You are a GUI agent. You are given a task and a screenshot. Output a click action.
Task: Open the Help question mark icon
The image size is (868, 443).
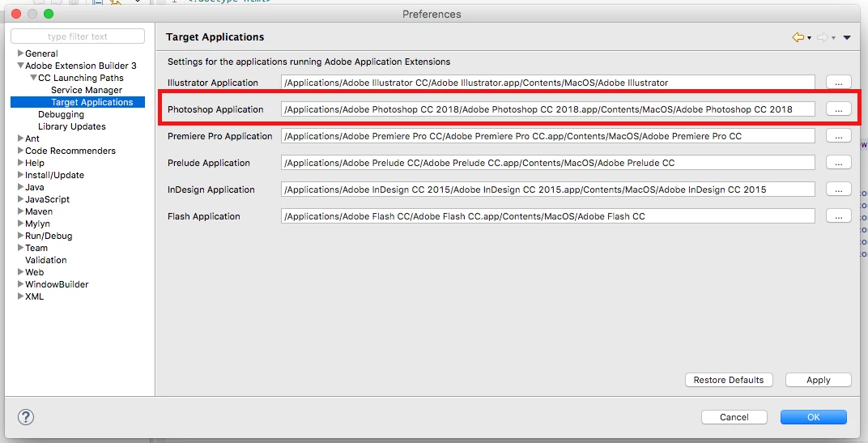click(26, 417)
